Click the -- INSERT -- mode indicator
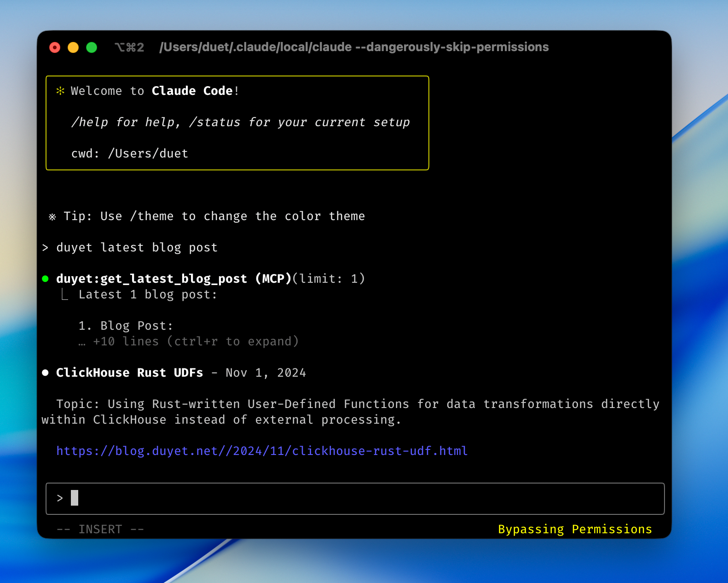The width and height of the screenshot is (728, 583). [x=100, y=529]
